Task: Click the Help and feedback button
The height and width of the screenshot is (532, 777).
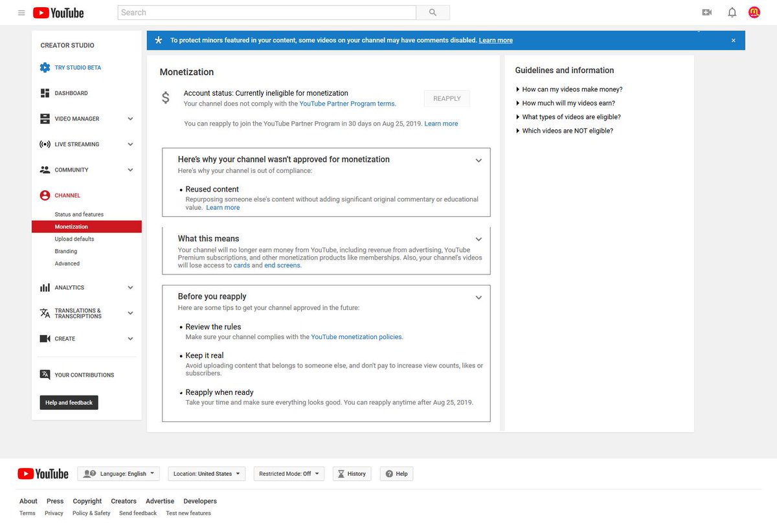Action: [x=69, y=403]
